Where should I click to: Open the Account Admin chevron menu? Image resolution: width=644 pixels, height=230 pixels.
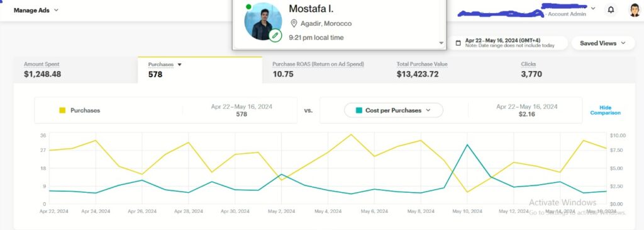click(x=592, y=8)
